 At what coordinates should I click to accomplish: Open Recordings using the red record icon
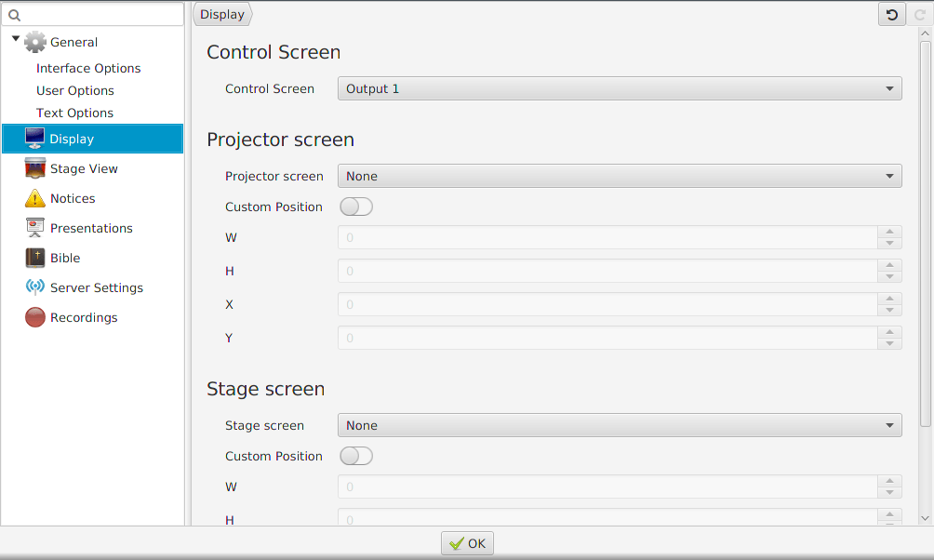coord(34,317)
